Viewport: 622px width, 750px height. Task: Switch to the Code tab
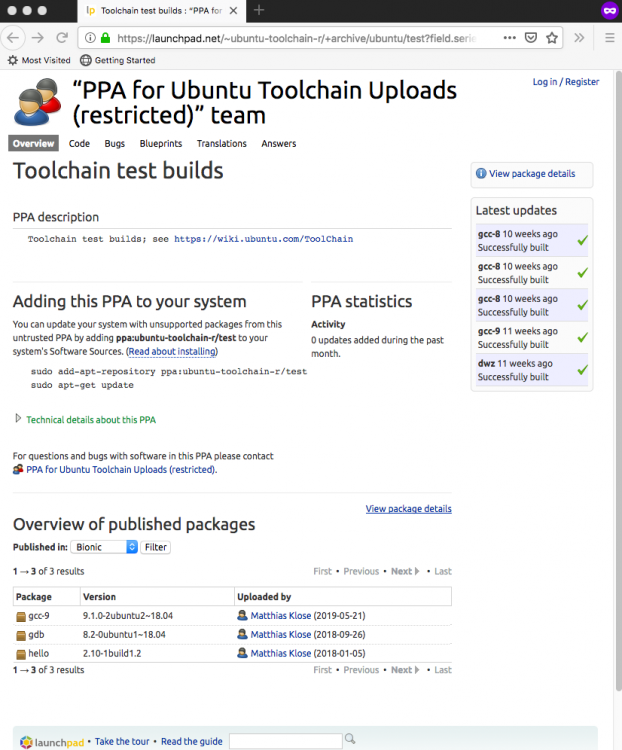pos(79,143)
